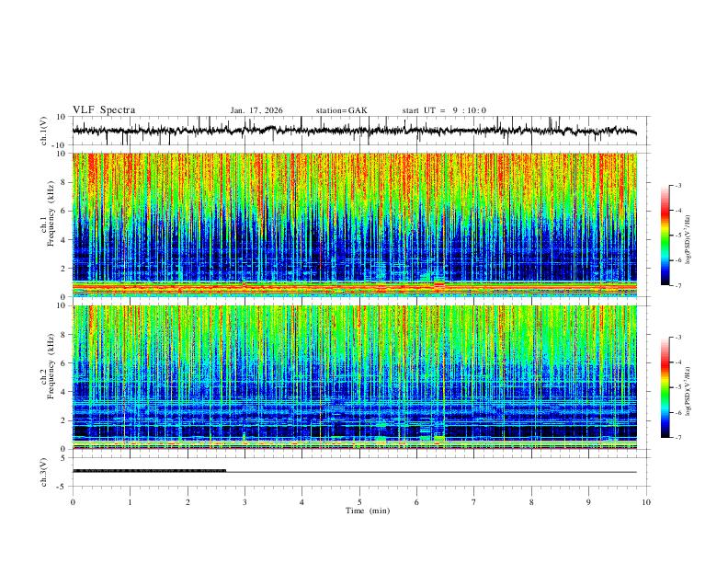The height and width of the screenshot is (563, 728).
Task: Select the date "Jan. 17, 2026"
Action: 256,110
